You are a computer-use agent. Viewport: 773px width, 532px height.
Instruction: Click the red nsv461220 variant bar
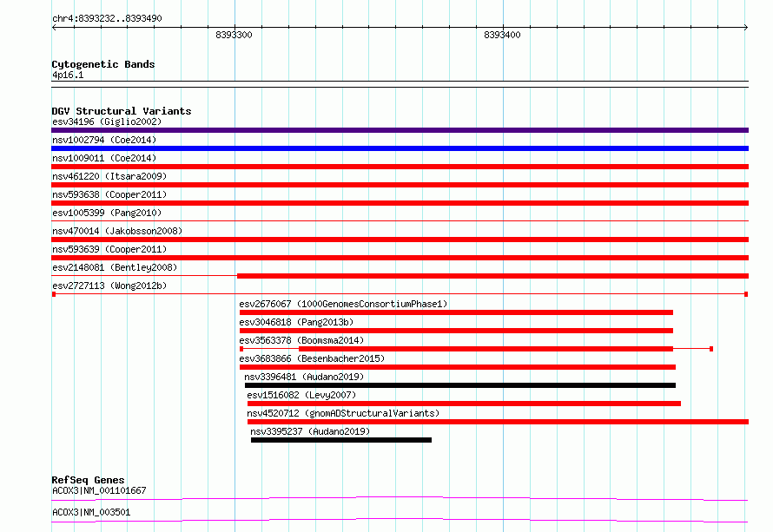coord(400,185)
